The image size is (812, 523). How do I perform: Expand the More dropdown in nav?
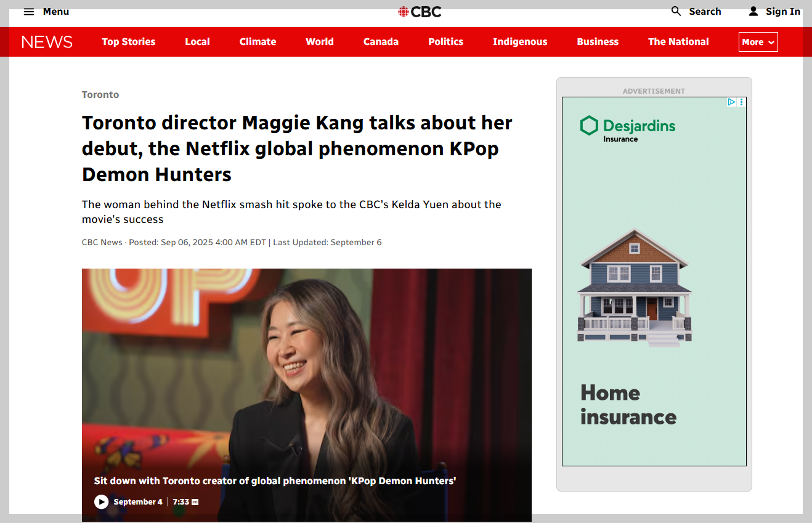click(758, 42)
